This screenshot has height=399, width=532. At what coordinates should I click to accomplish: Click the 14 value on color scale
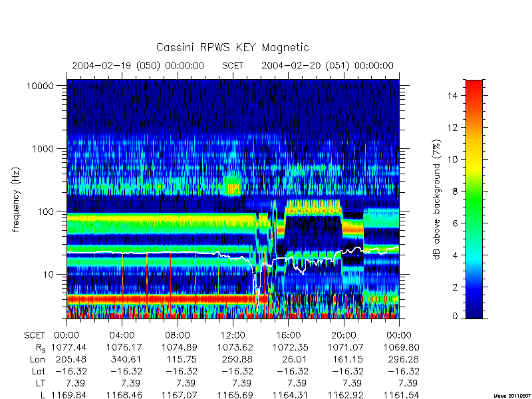point(453,96)
